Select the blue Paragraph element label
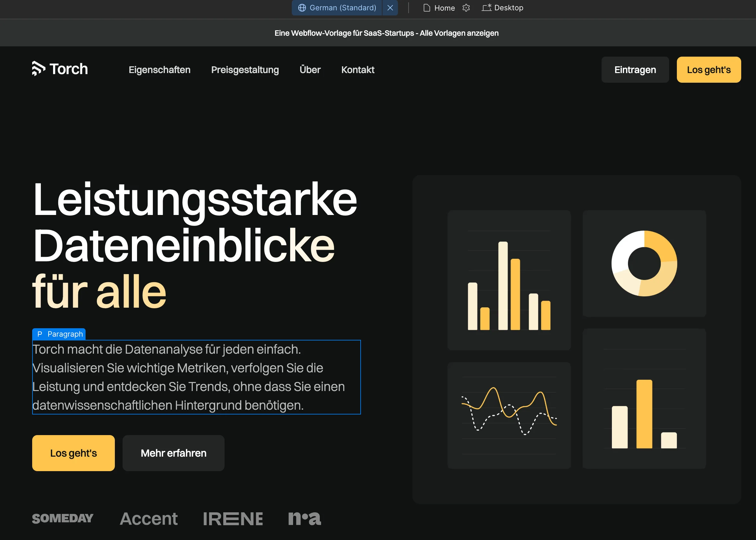This screenshot has width=756, height=540. 59,334
